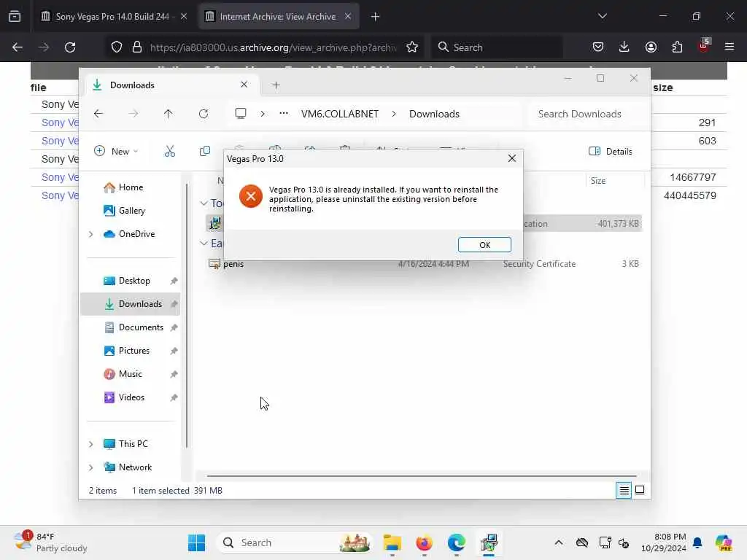Open Firefox list all tabs dropdown
Viewport: 747px width, 560px height.
[602, 16]
